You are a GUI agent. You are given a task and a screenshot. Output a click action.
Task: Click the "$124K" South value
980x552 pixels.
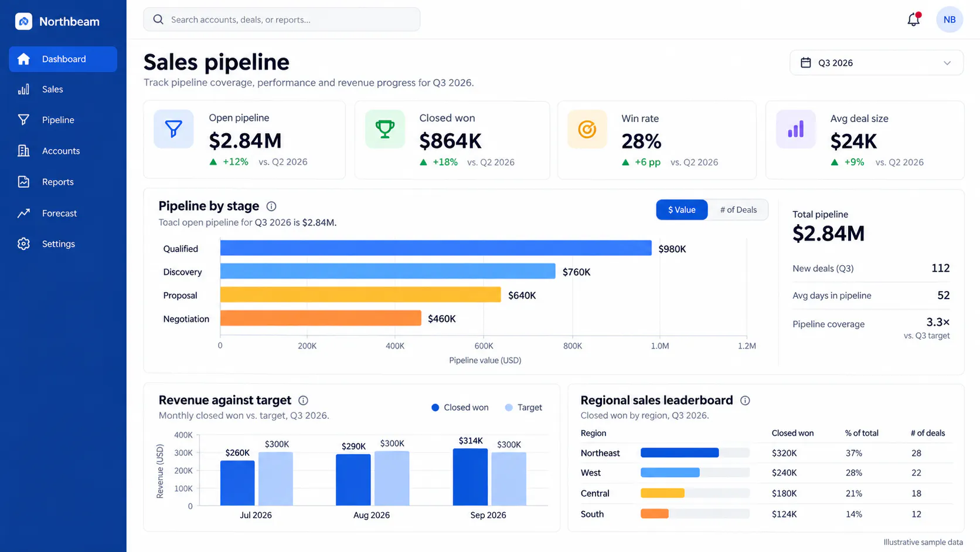[x=784, y=514]
